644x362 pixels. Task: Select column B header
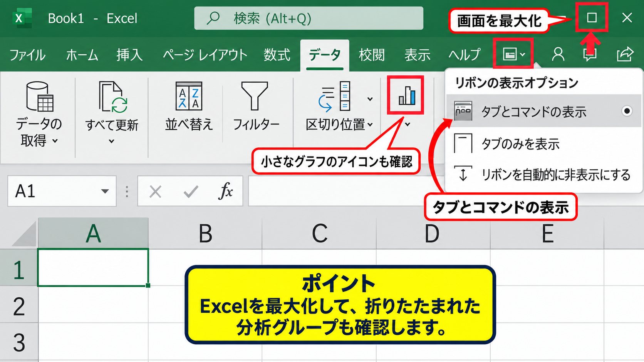click(x=205, y=234)
